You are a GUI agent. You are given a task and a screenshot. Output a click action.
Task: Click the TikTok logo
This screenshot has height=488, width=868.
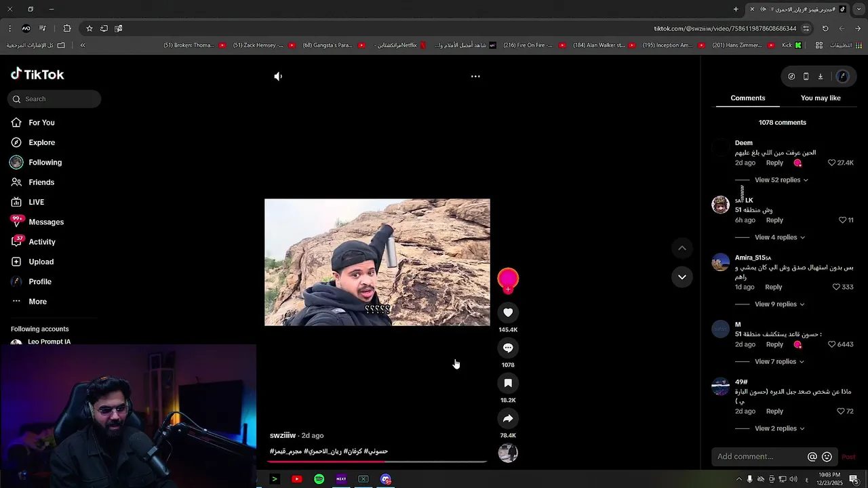37,75
